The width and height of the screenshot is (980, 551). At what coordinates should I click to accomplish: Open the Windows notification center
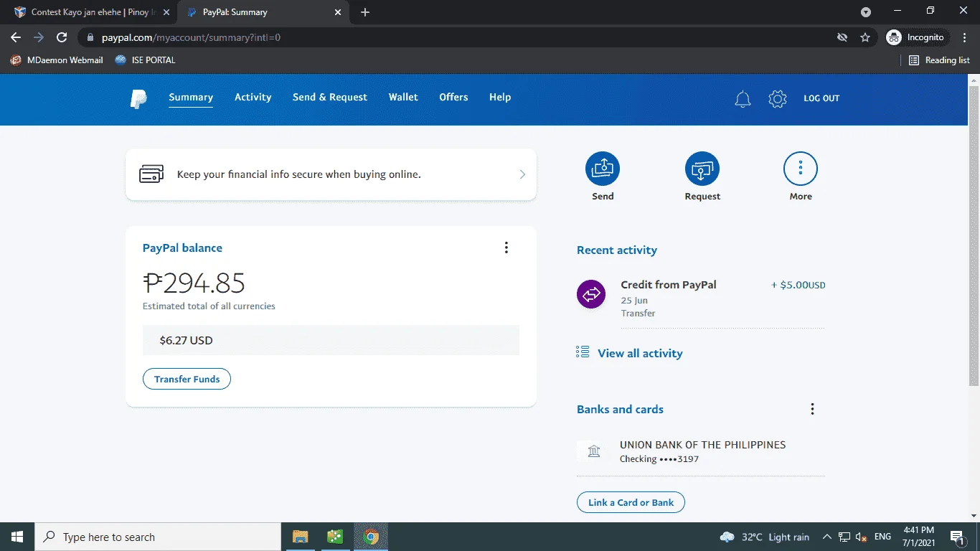[956, 537]
